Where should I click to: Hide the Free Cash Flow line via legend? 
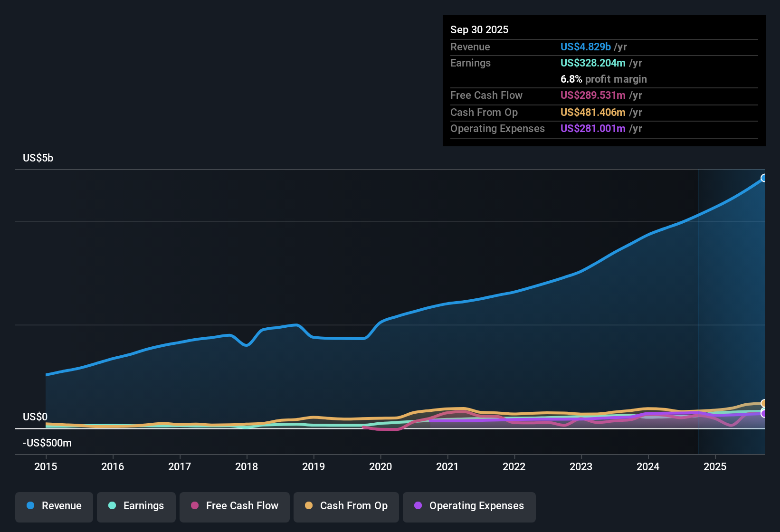click(x=234, y=506)
